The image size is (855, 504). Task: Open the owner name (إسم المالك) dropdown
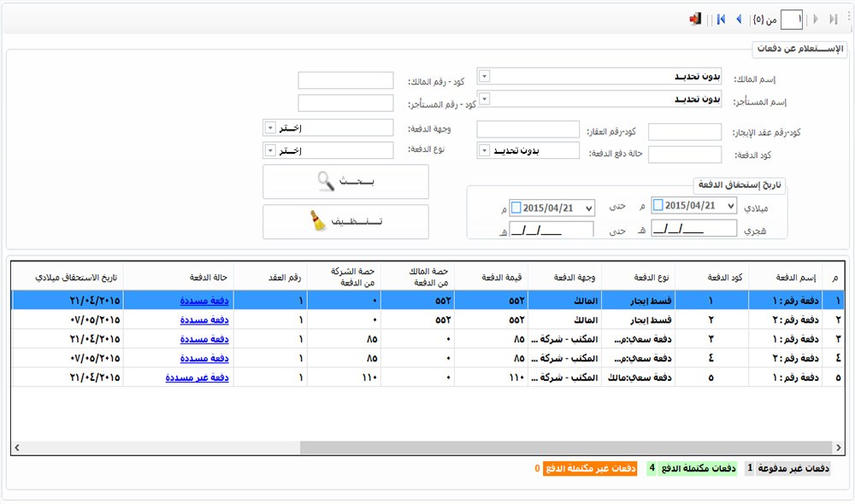click(484, 76)
